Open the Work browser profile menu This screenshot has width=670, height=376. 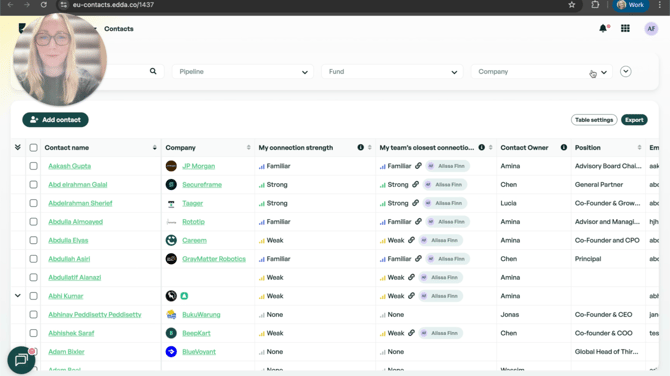pos(631,5)
